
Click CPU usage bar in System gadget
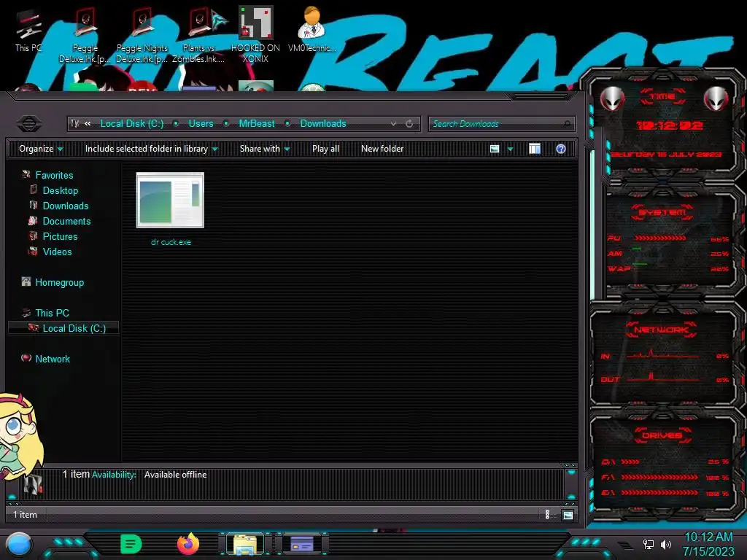[660, 238]
